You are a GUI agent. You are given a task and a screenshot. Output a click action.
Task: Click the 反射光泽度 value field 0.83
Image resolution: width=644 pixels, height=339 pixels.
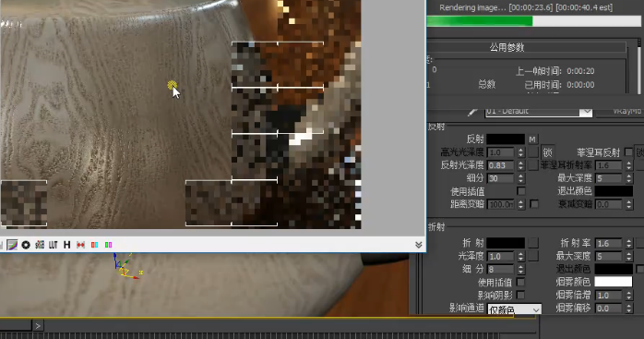[x=500, y=165]
